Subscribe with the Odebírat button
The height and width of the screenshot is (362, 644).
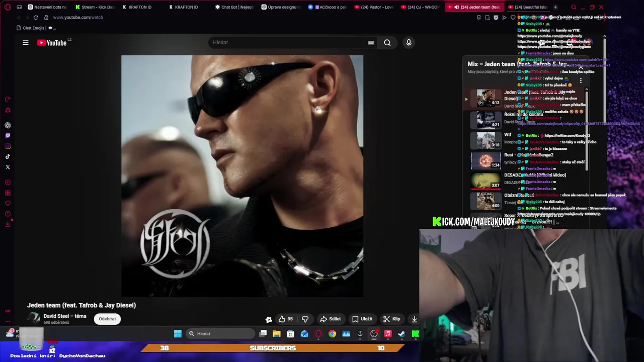point(107,319)
